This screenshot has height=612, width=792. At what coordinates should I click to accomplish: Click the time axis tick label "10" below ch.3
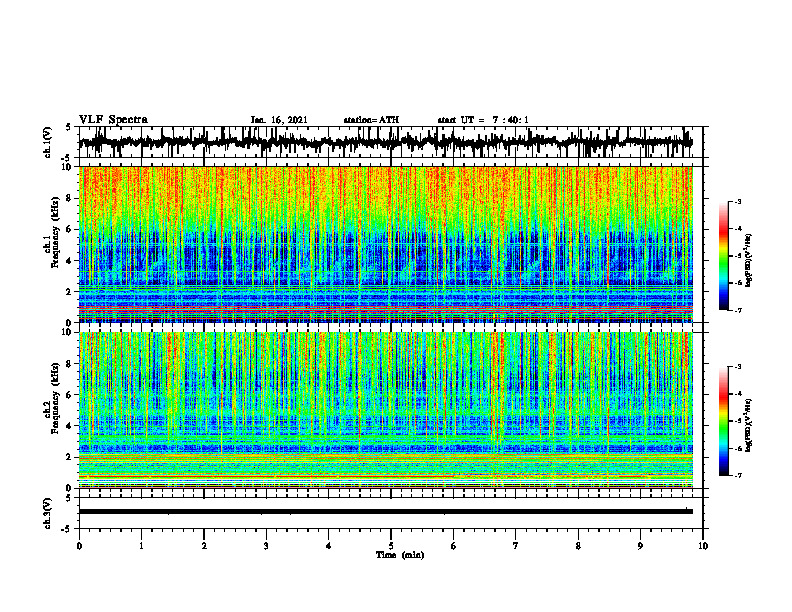tap(703, 546)
